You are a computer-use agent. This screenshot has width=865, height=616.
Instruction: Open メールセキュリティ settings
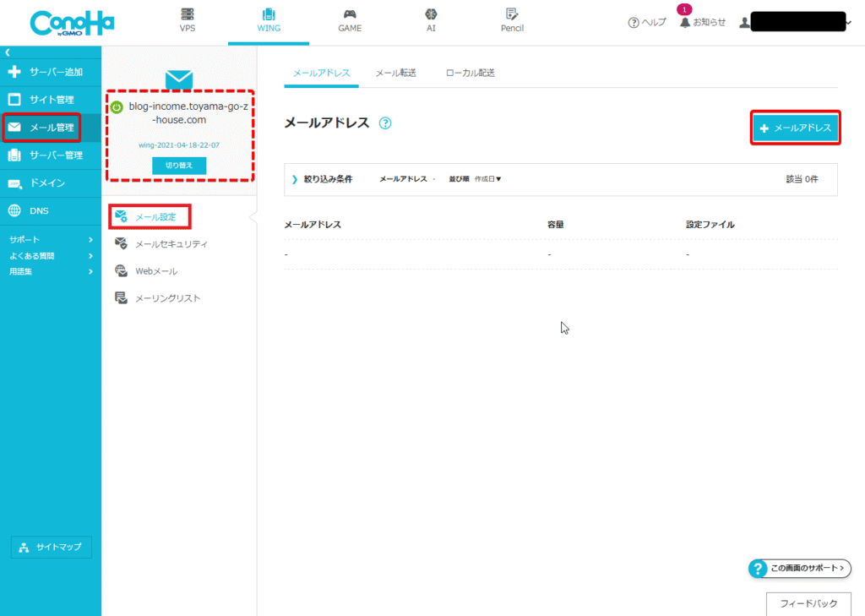(171, 244)
